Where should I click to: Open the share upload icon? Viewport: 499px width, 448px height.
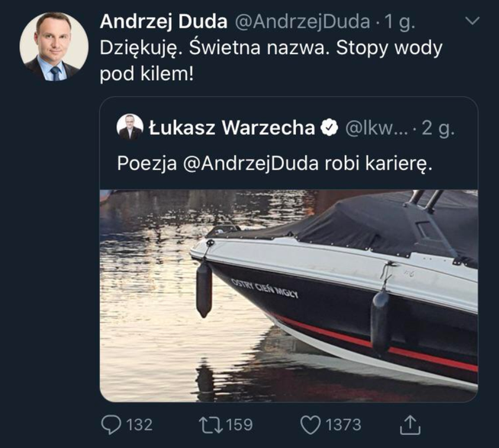(x=410, y=425)
